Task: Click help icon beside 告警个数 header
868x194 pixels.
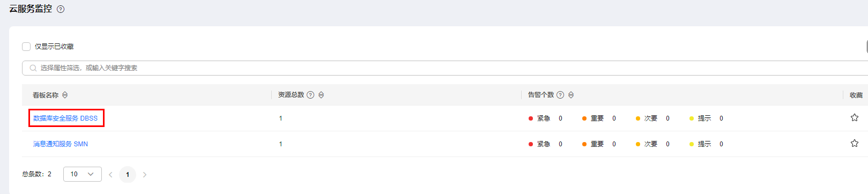Action: point(560,95)
